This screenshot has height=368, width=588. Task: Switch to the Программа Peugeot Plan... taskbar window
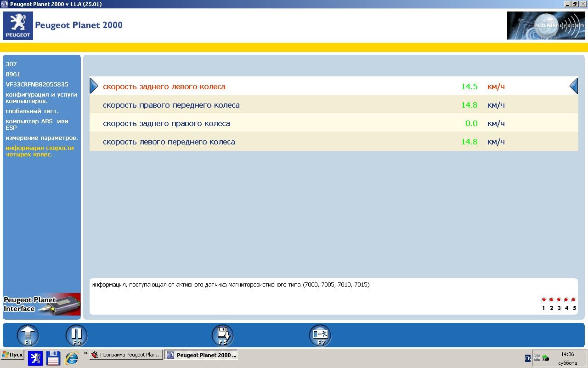point(126,355)
